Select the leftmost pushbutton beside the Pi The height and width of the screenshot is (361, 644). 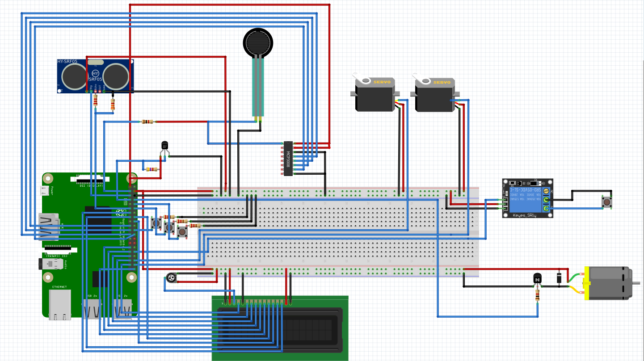[x=156, y=223]
